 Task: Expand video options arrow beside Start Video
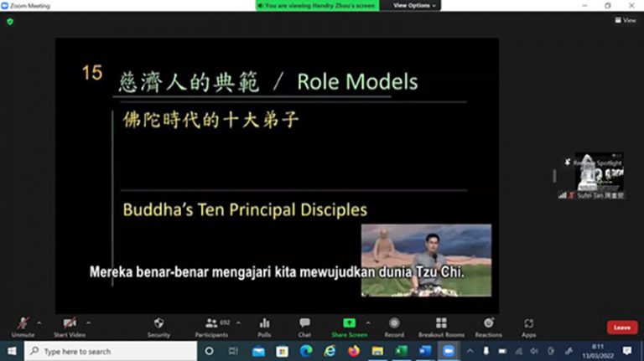(88, 322)
